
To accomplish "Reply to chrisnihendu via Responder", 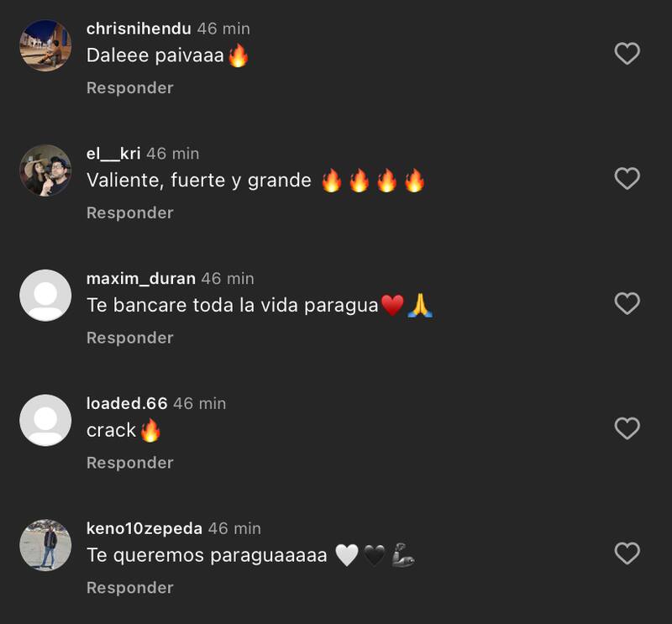I will (x=130, y=88).
